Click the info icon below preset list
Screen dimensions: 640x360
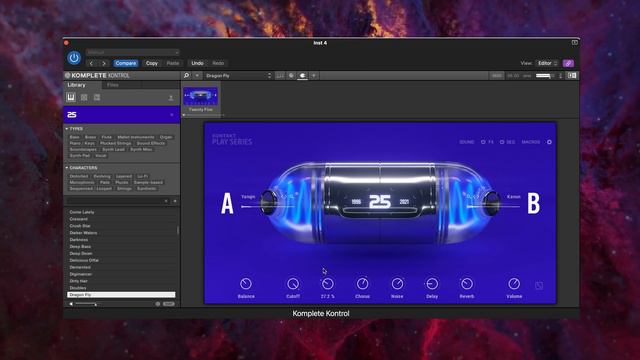click(x=158, y=304)
